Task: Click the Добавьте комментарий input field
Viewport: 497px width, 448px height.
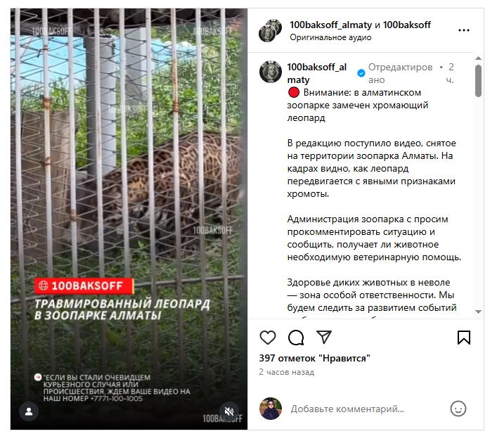Action: (x=368, y=409)
